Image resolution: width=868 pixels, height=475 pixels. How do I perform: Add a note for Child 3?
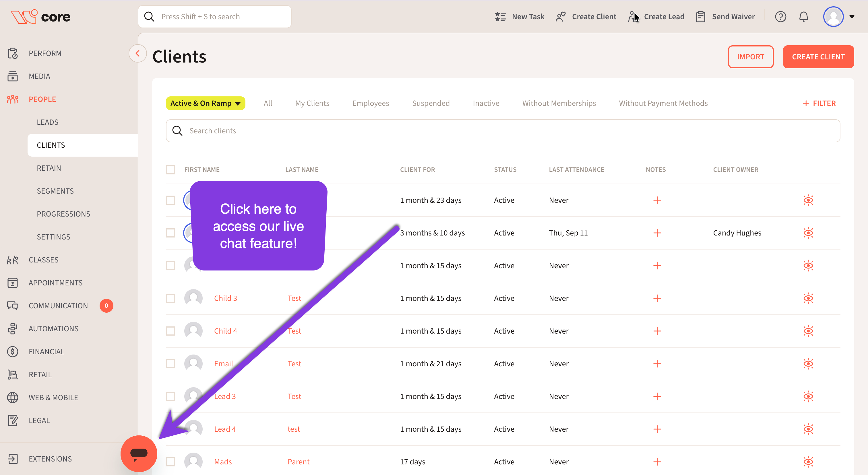657,298
